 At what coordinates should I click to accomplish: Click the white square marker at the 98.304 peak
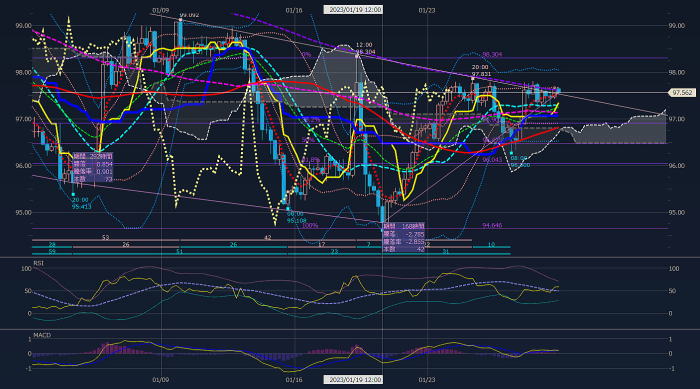[357, 56]
